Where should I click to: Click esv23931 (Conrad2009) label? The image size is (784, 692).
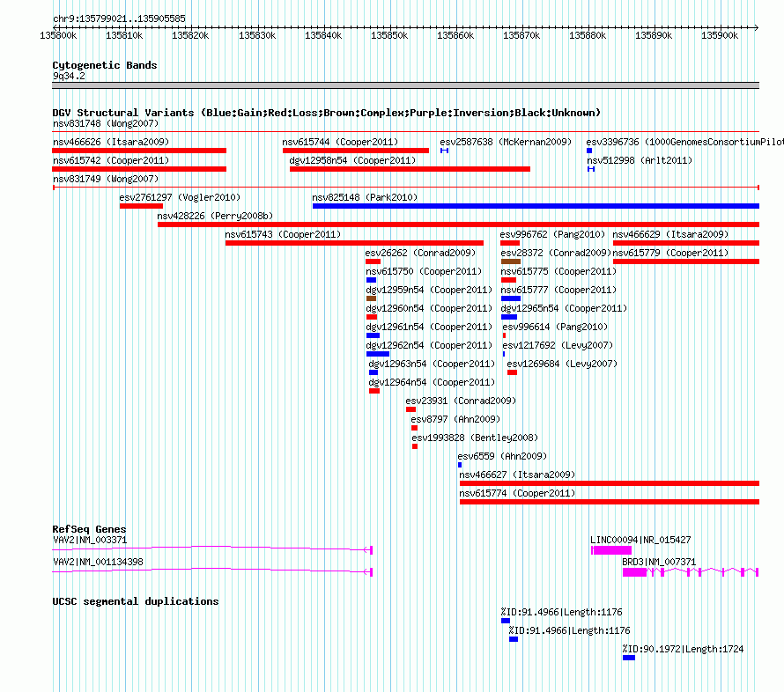click(x=461, y=401)
